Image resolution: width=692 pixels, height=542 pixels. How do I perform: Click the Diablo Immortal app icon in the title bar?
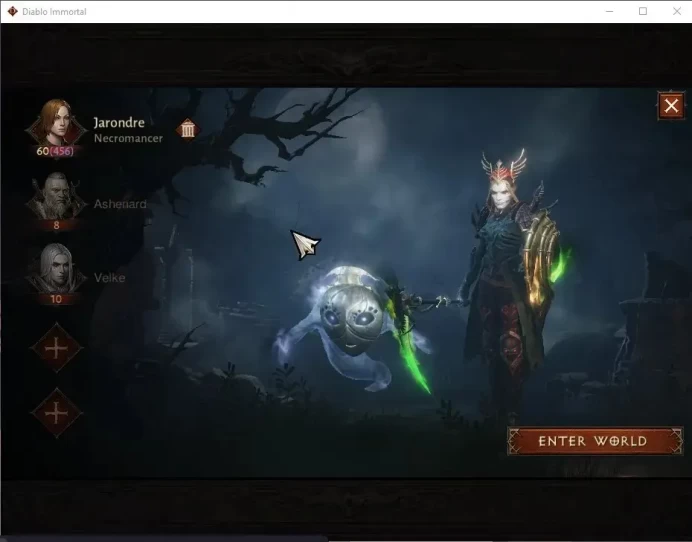[x=12, y=11]
